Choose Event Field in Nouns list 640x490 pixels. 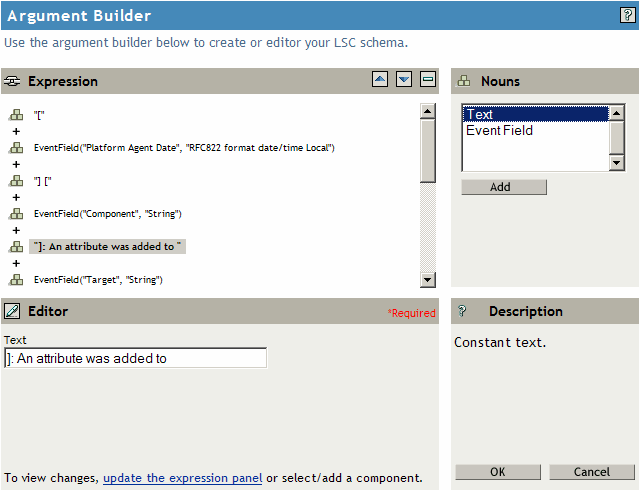point(499,130)
